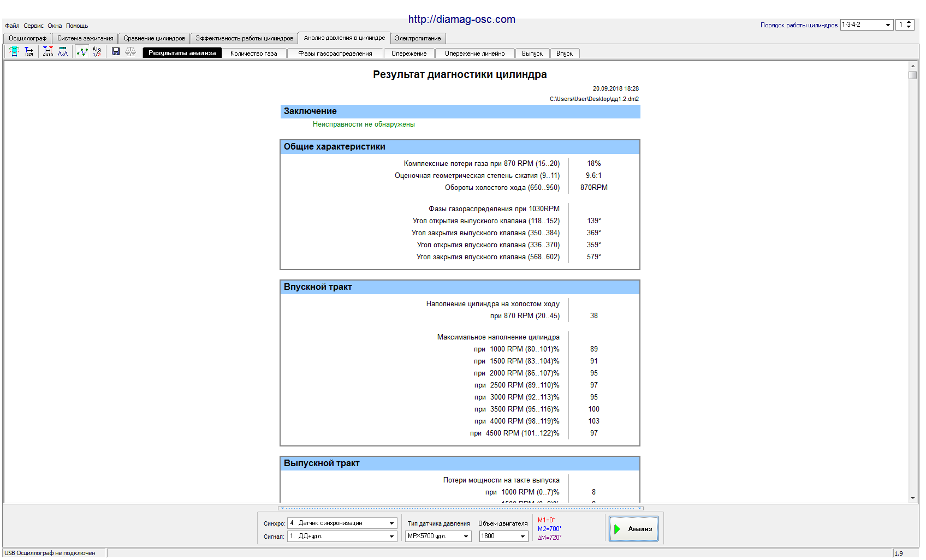The width and height of the screenshot is (926, 560).
Task: Click the pressure peaks waveform icon
Action: click(63, 51)
